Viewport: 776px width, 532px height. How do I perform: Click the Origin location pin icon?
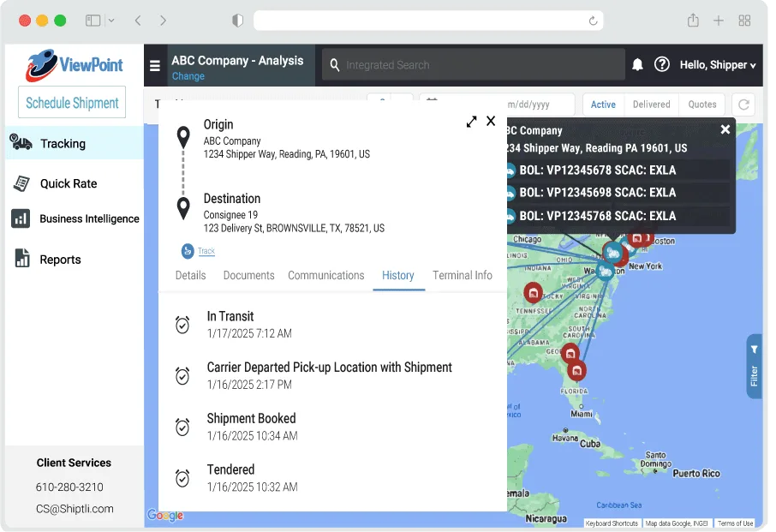coord(183,137)
